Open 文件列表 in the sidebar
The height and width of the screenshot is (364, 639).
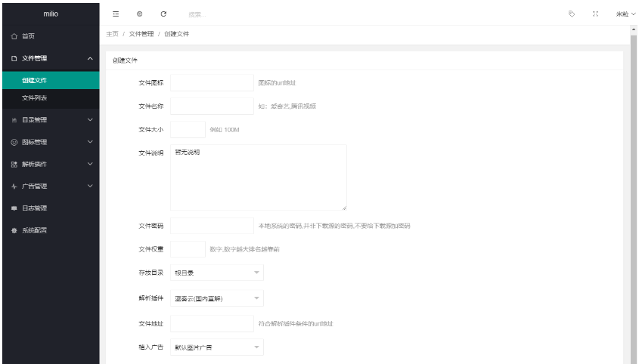click(x=51, y=97)
